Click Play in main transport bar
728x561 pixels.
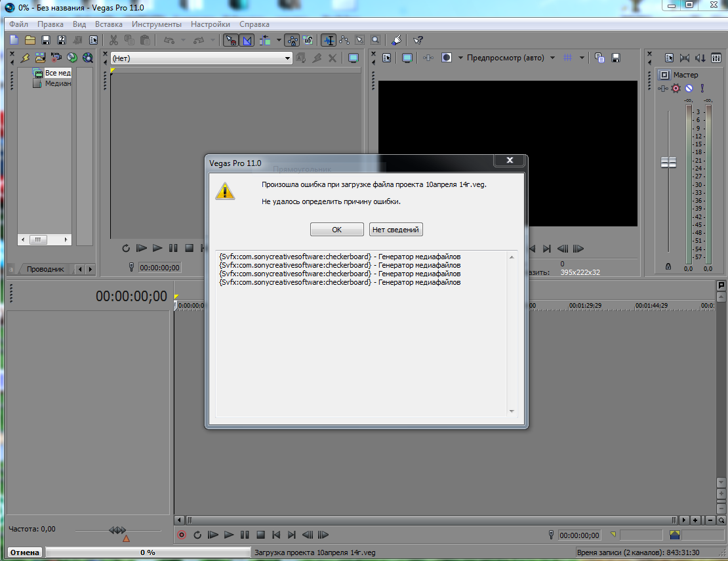229,535
